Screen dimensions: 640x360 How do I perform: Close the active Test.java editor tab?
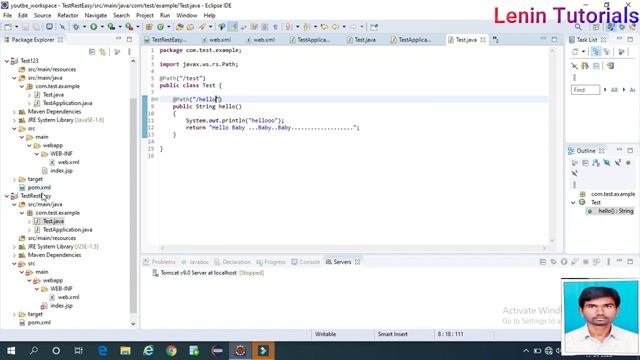[x=483, y=40]
